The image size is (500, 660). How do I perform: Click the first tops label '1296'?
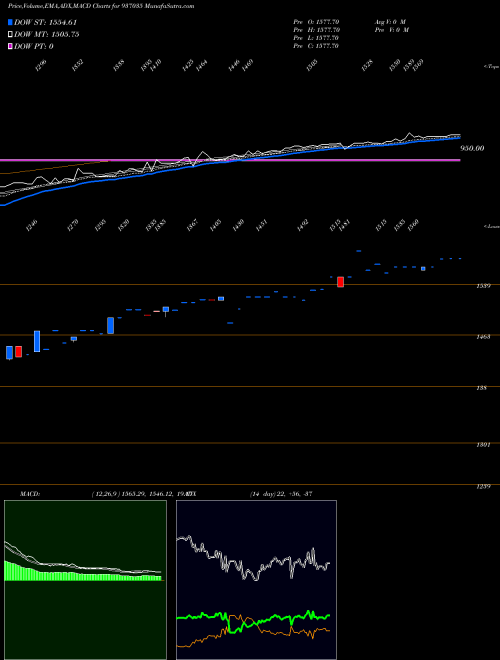41,66
